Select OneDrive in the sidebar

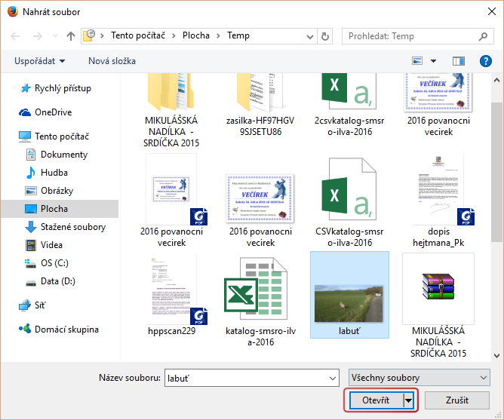pyautogui.click(x=53, y=112)
